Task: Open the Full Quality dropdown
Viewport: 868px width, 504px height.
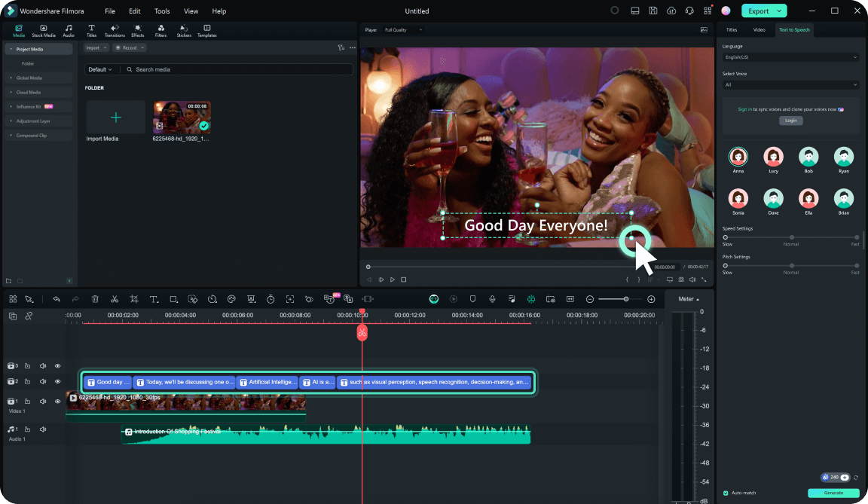Action: [404, 30]
